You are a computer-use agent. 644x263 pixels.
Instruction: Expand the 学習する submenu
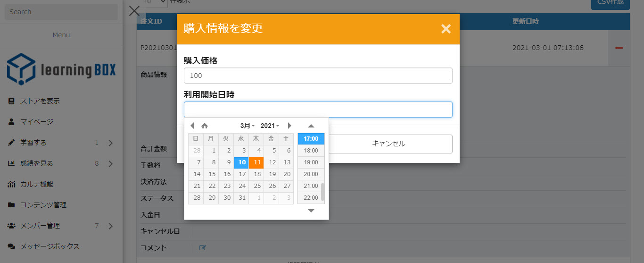click(110, 143)
